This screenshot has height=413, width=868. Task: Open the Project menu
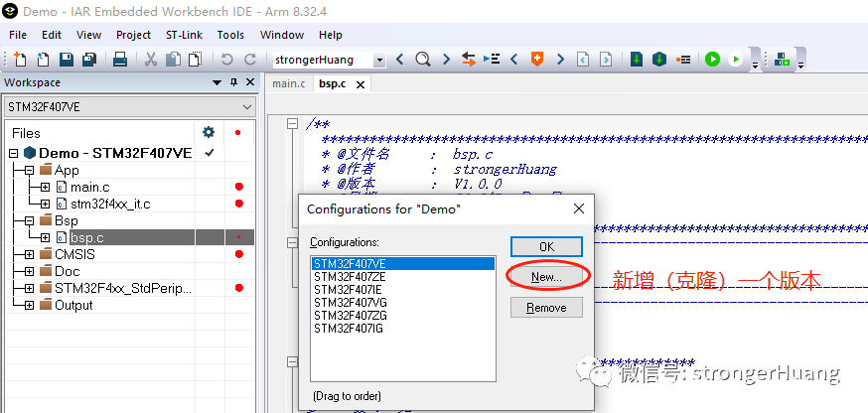pyautogui.click(x=133, y=35)
